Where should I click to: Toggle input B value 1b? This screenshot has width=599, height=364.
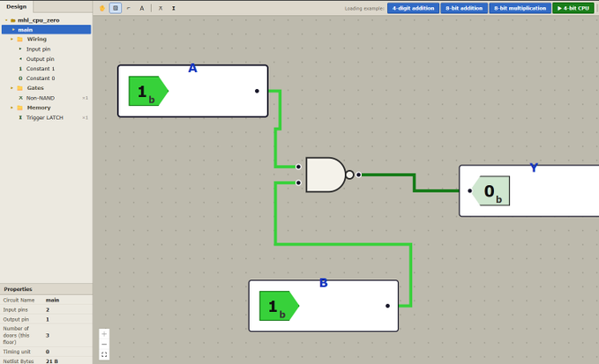(279, 306)
